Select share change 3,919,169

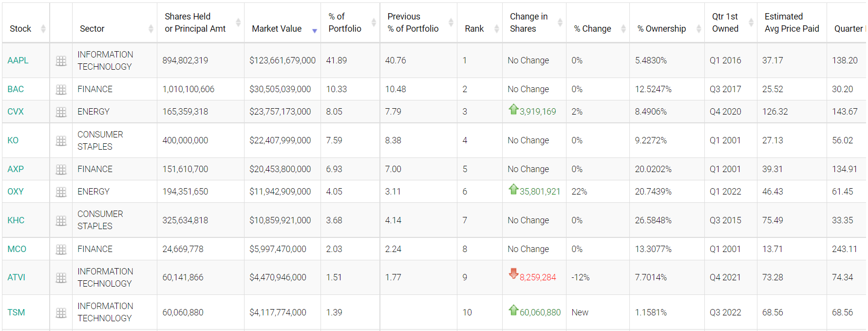point(538,112)
